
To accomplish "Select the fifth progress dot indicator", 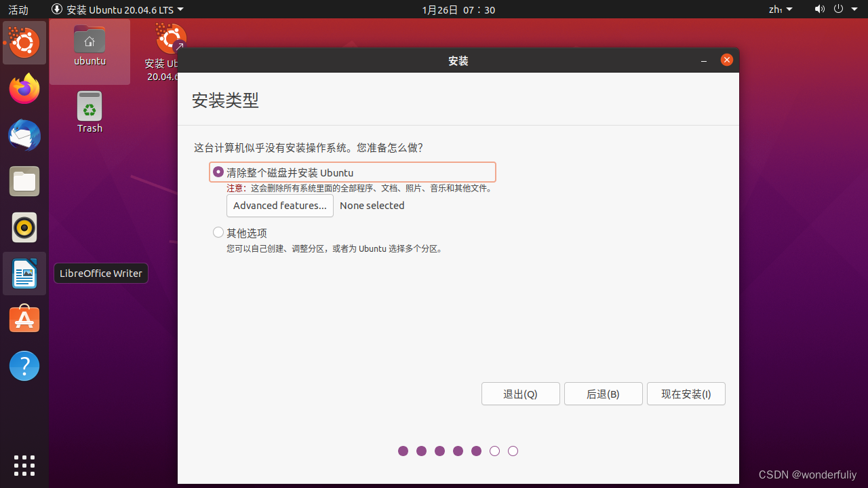I will 476,451.
